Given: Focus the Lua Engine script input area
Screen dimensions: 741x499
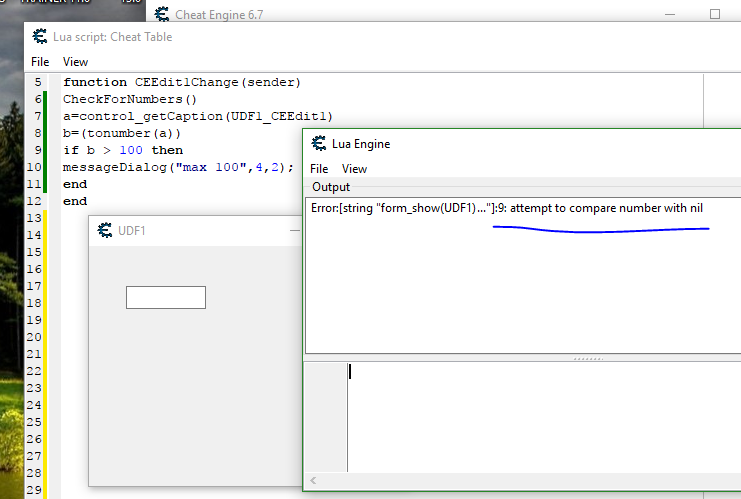Looking at the screenshot, I should [540, 415].
